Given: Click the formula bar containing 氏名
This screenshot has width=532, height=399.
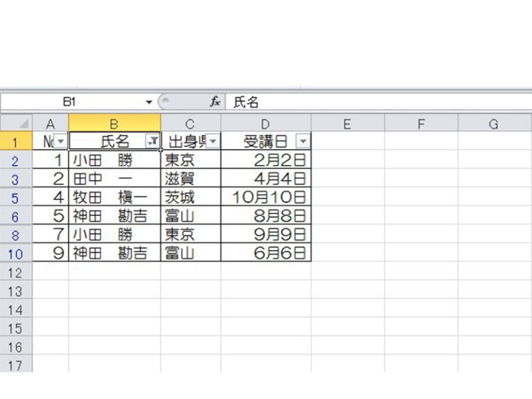Looking at the screenshot, I should pos(374,102).
